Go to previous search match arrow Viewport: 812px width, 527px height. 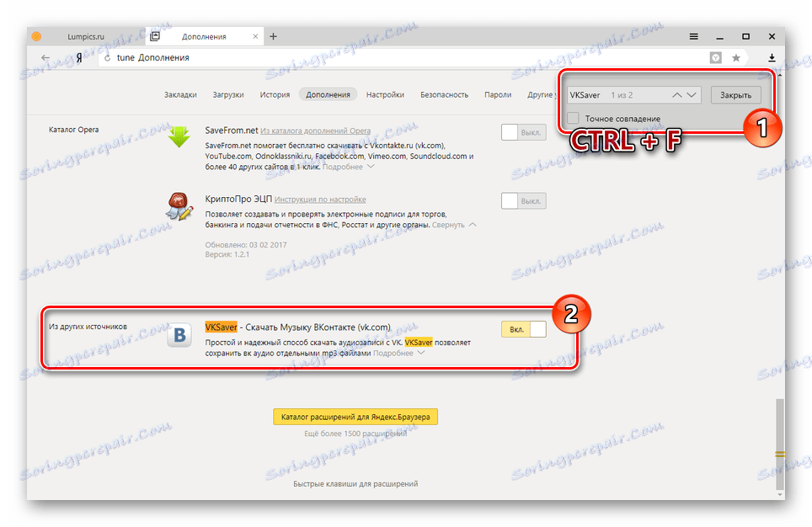677,95
